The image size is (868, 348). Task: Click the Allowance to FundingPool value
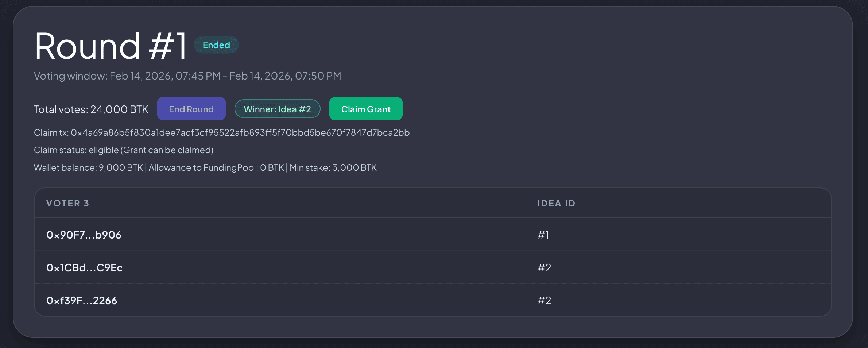coord(216,167)
